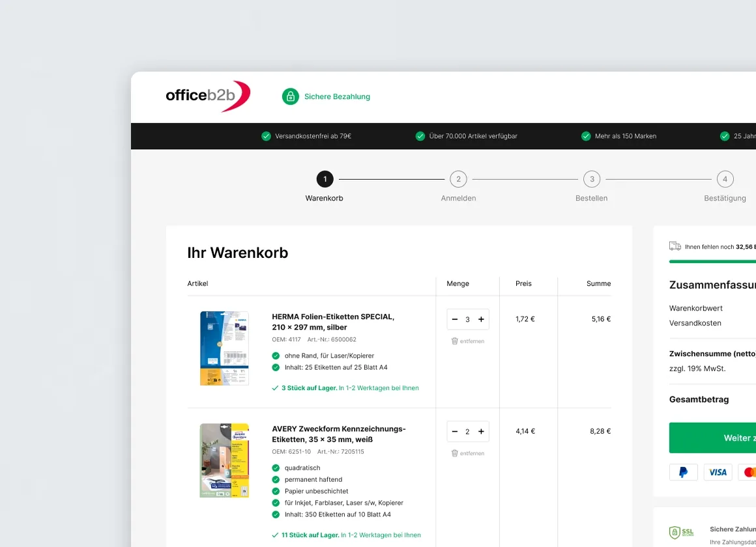Click Über 70.000 Artikel verfügbar text

tap(473, 136)
